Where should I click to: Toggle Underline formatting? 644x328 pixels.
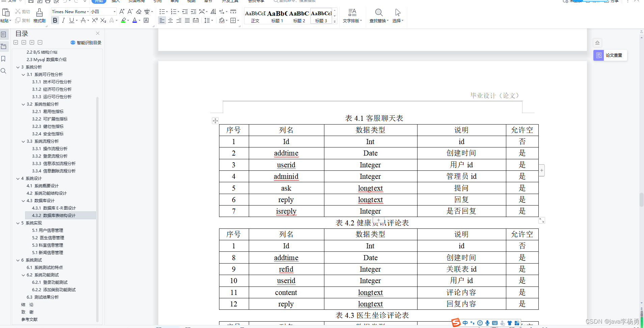point(71,21)
